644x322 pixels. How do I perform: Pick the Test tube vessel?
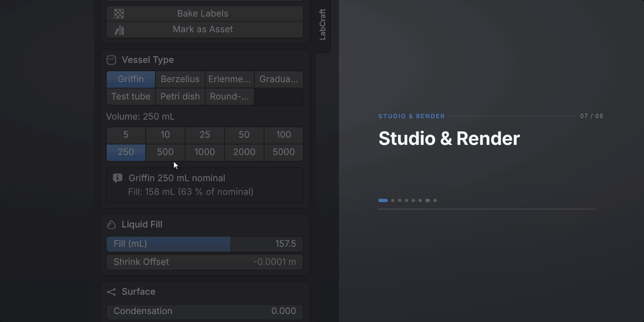131,97
